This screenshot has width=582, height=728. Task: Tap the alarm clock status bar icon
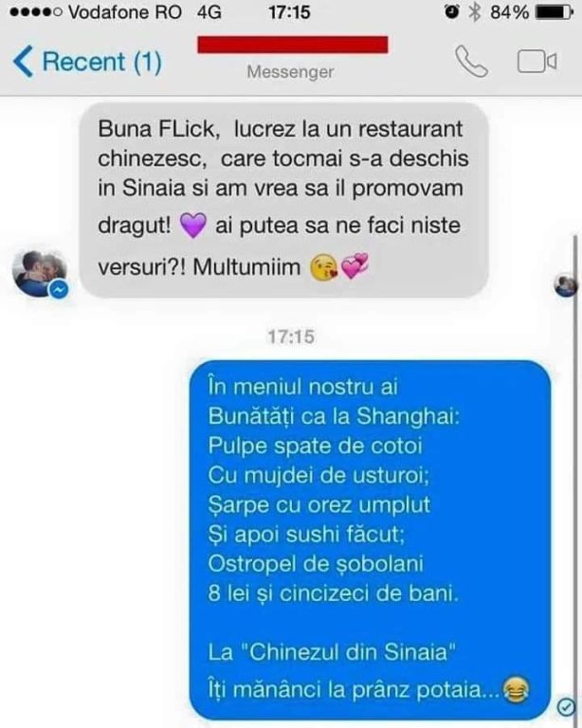tap(451, 12)
